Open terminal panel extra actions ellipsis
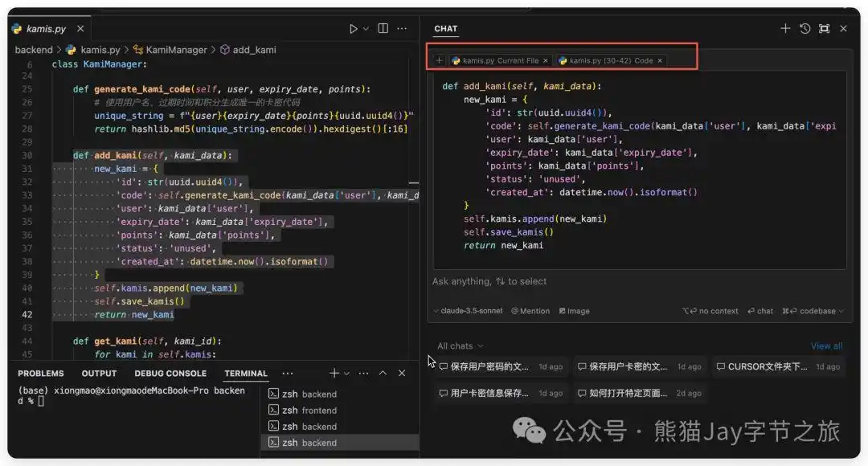 pos(288,373)
